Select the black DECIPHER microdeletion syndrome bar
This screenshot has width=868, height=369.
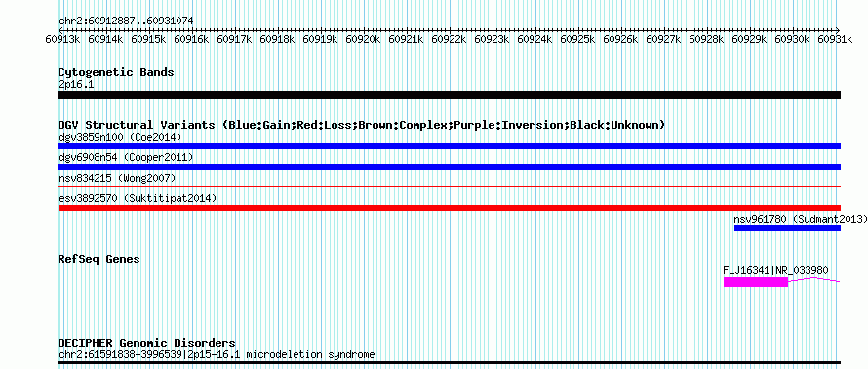(x=449, y=363)
